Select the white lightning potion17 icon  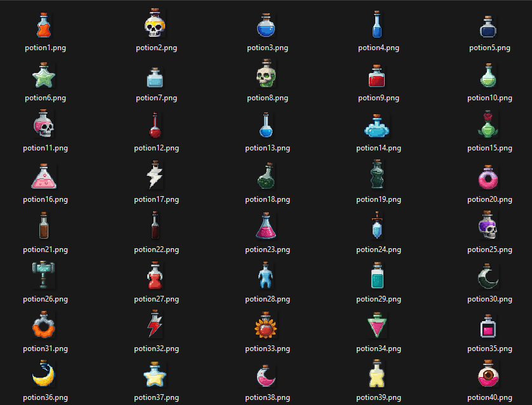click(155, 175)
